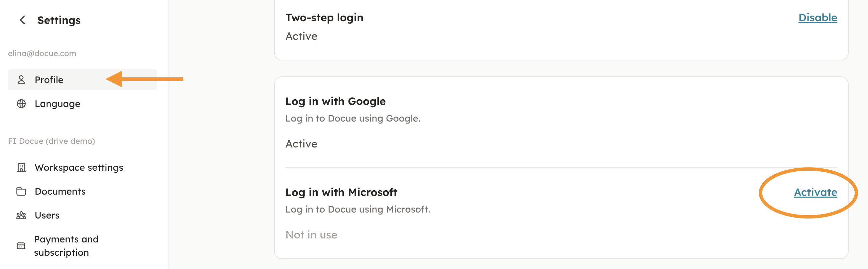
Task: Click the Users group icon
Action: coord(21,215)
